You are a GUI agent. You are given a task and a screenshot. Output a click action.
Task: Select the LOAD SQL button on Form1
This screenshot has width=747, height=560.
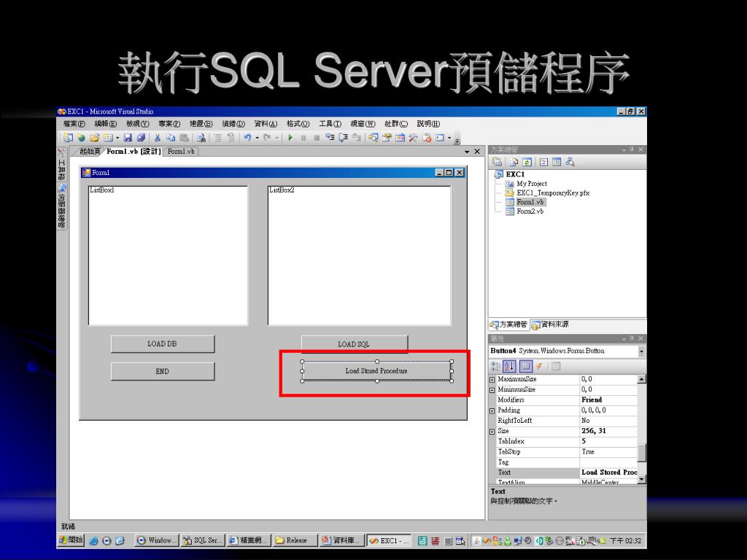click(354, 343)
